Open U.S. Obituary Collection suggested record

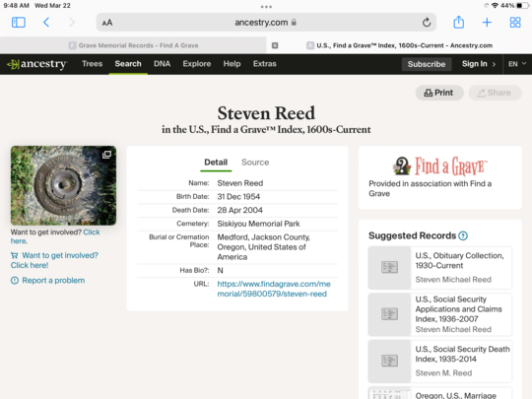click(x=440, y=268)
